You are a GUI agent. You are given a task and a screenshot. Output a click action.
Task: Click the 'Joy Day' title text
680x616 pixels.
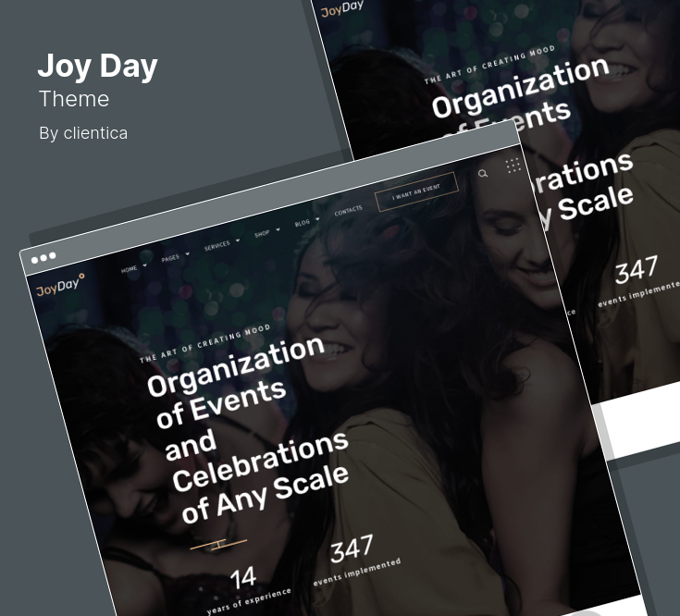pyautogui.click(x=97, y=67)
